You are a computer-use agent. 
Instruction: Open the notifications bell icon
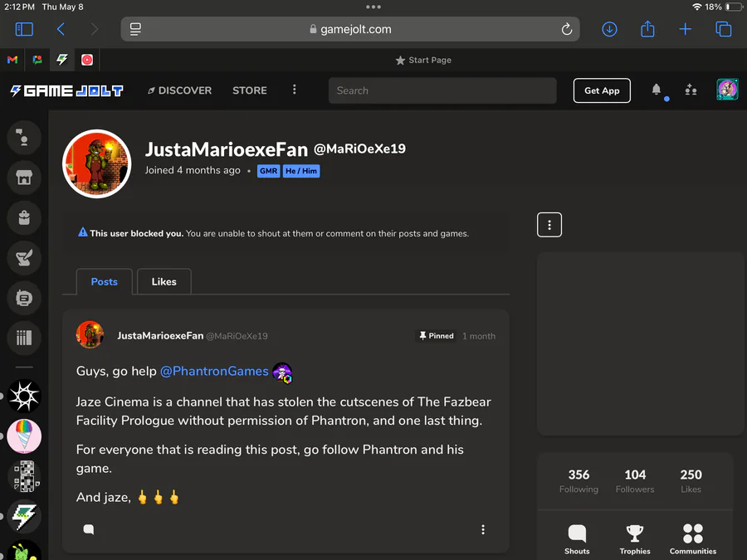pos(656,89)
